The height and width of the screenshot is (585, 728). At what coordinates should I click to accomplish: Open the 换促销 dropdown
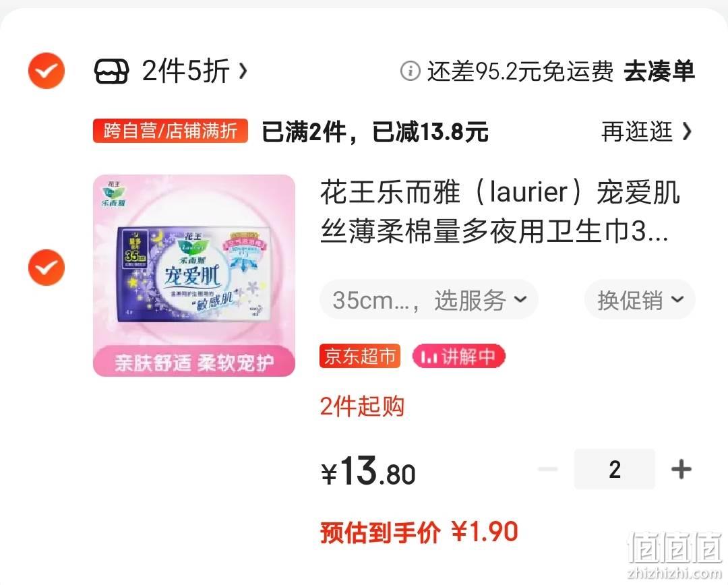(640, 299)
